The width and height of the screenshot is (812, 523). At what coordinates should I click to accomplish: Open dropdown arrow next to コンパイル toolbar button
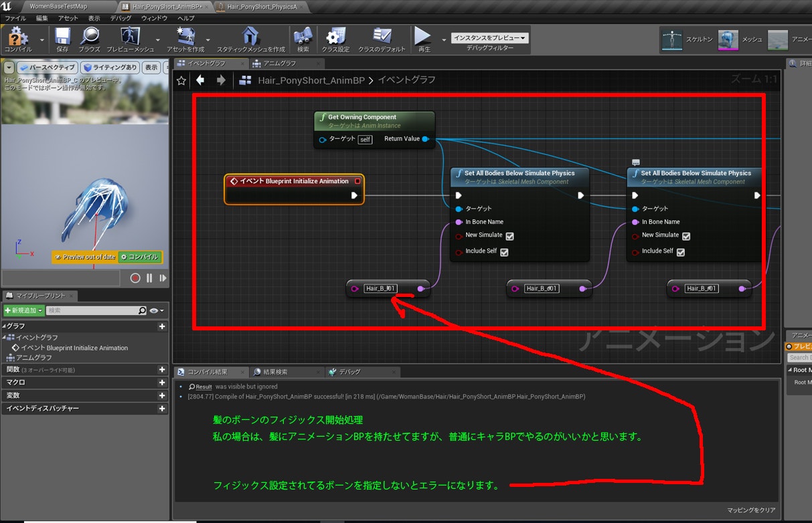(x=42, y=40)
